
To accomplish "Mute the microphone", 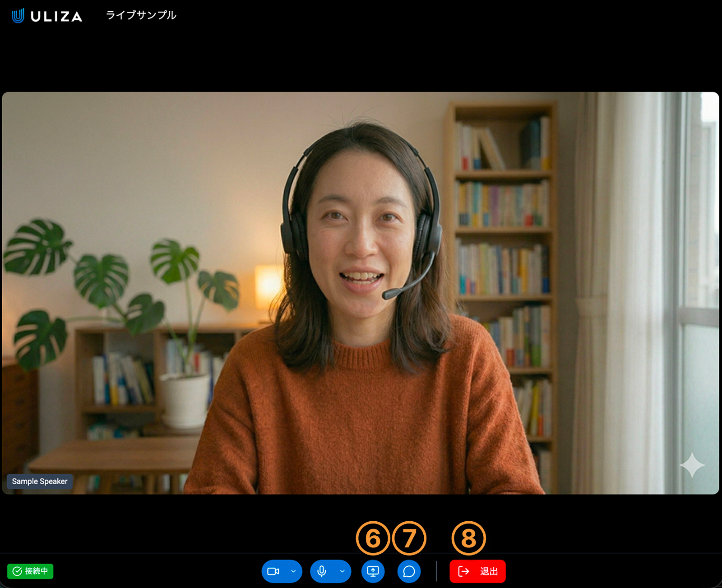I will tap(322, 571).
